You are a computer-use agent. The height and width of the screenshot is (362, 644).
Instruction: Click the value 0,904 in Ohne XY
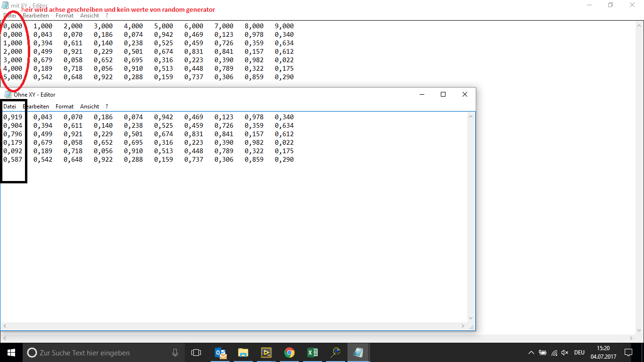point(13,125)
